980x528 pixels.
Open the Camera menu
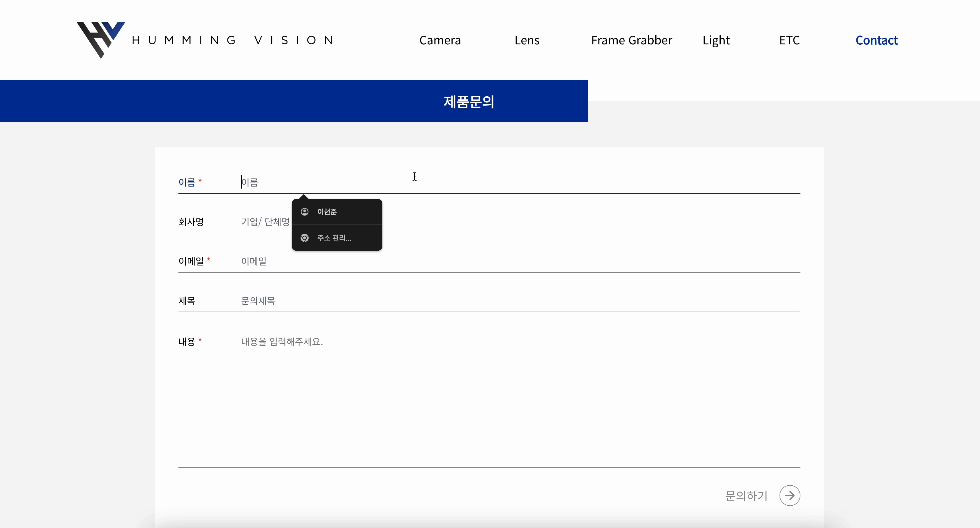click(x=440, y=40)
